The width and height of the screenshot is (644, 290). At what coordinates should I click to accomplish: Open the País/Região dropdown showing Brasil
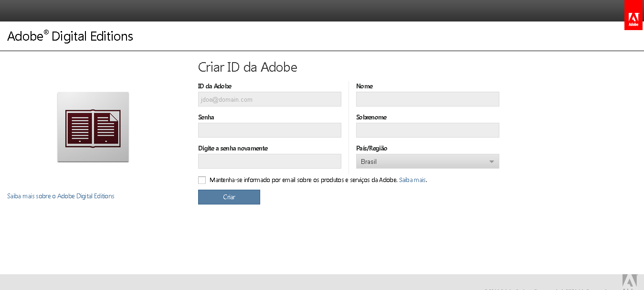pyautogui.click(x=427, y=161)
